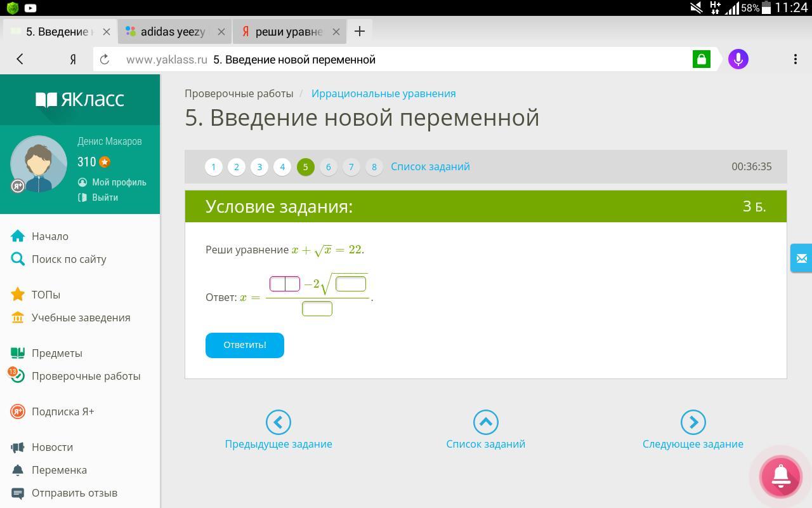
Task: Tap the purple microphone voice search icon
Action: click(x=738, y=59)
